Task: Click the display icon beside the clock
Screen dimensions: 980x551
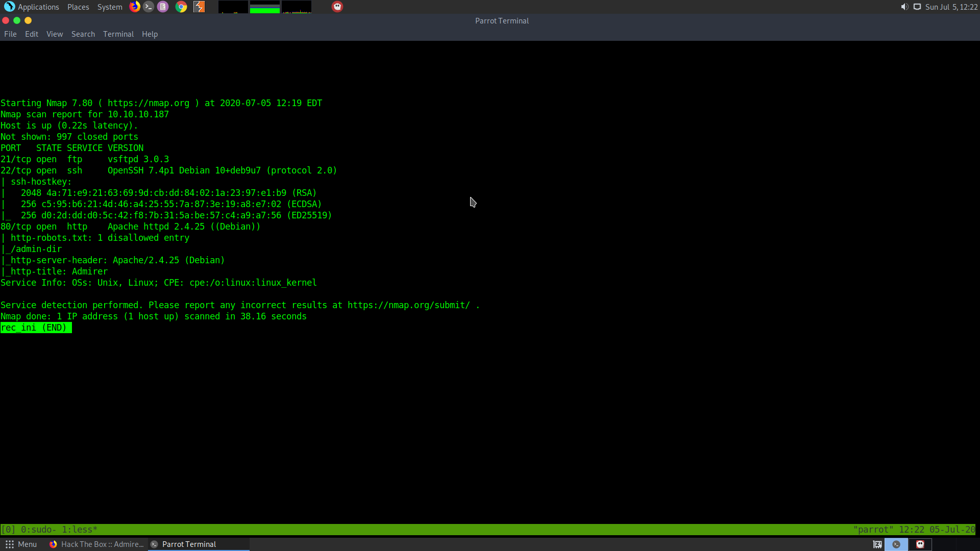Action: pyautogui.click(x=917, y=7)
